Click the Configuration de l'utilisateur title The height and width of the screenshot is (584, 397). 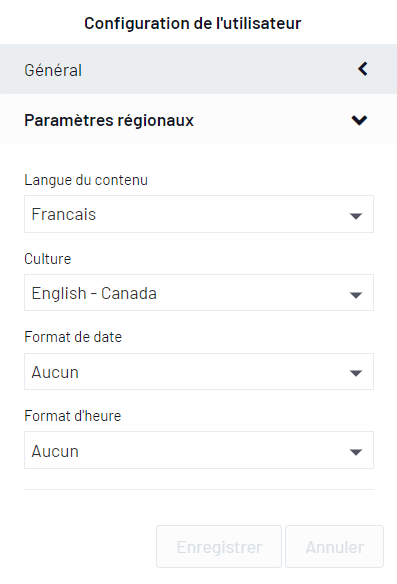point(193,23)
